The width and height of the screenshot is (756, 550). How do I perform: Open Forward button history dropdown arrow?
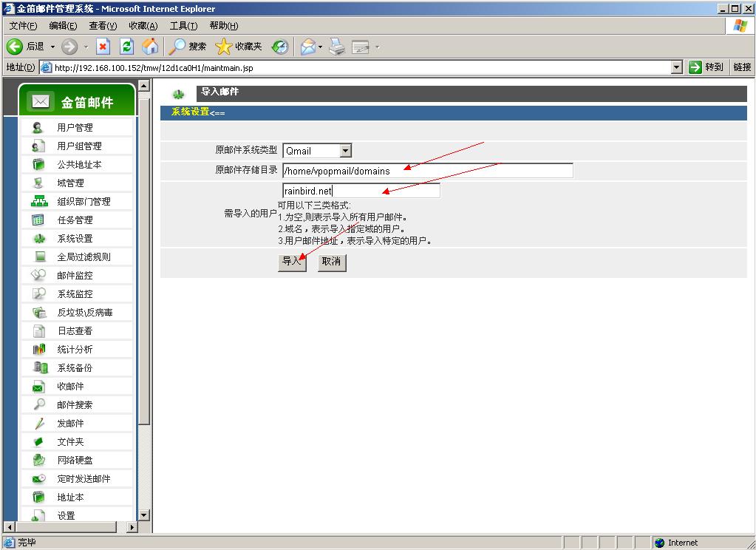[86, 47]
